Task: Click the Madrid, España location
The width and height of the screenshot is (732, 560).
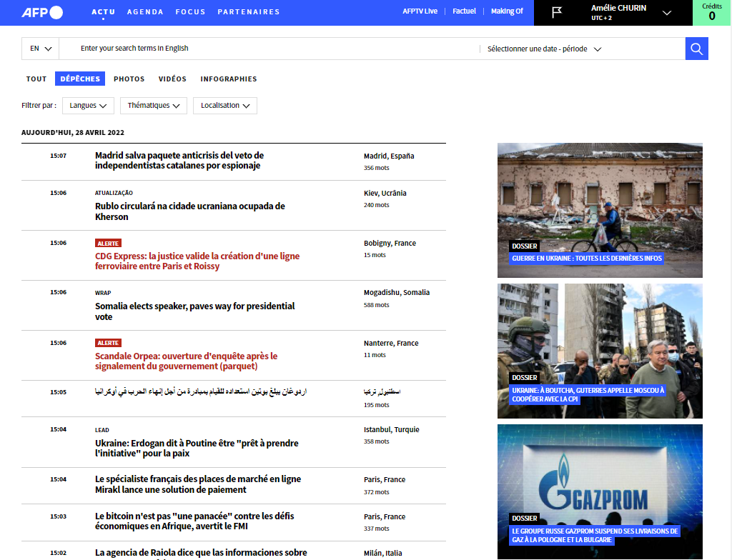Action: (389, 156)
